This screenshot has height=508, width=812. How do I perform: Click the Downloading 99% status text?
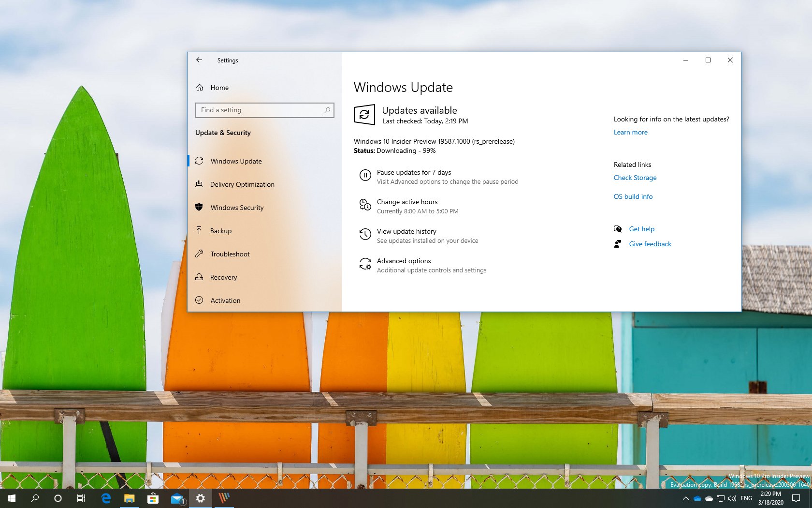coord(406,150)
